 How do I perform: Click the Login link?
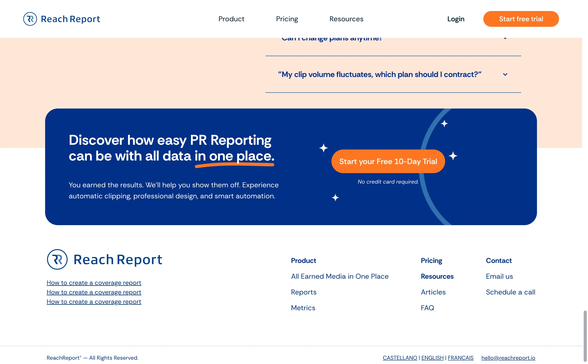click(456, 19)
